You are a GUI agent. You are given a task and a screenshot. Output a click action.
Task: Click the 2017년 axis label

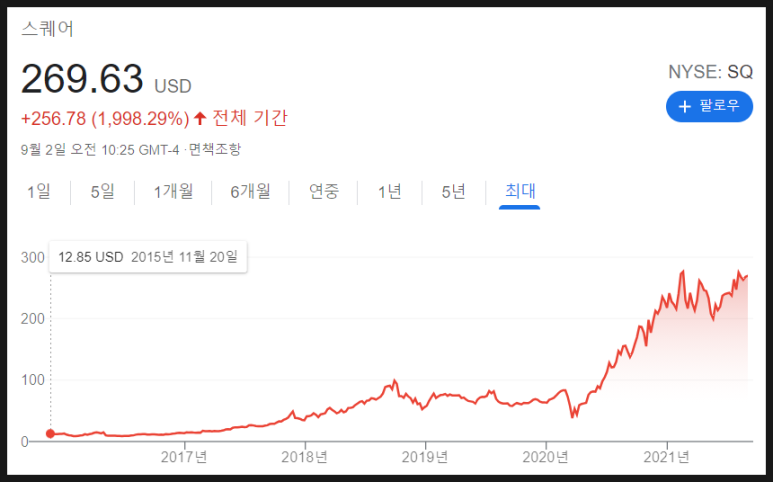click(184, 457)
